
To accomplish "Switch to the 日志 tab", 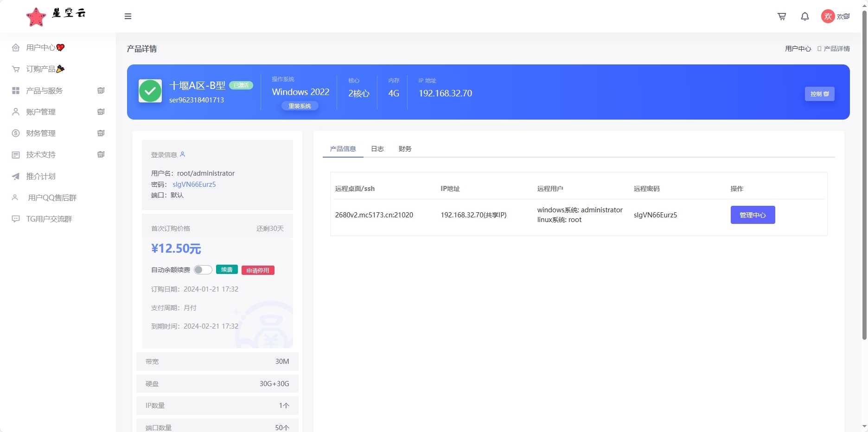I will point(377,149).
